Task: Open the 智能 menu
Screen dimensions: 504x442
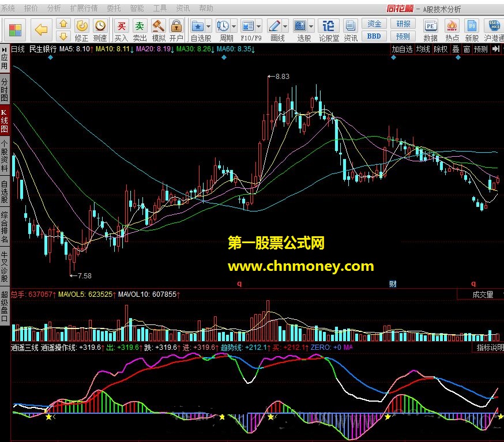Action: 137,8
